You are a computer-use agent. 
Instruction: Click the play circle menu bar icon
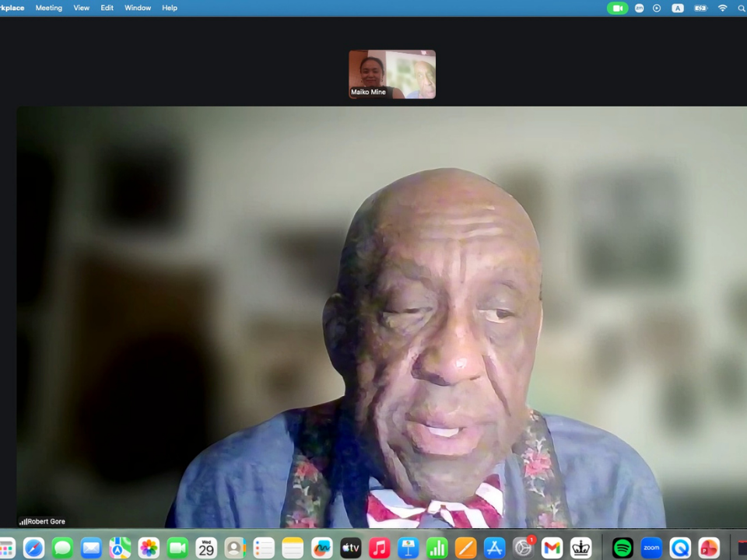click(x=657, y=8)
